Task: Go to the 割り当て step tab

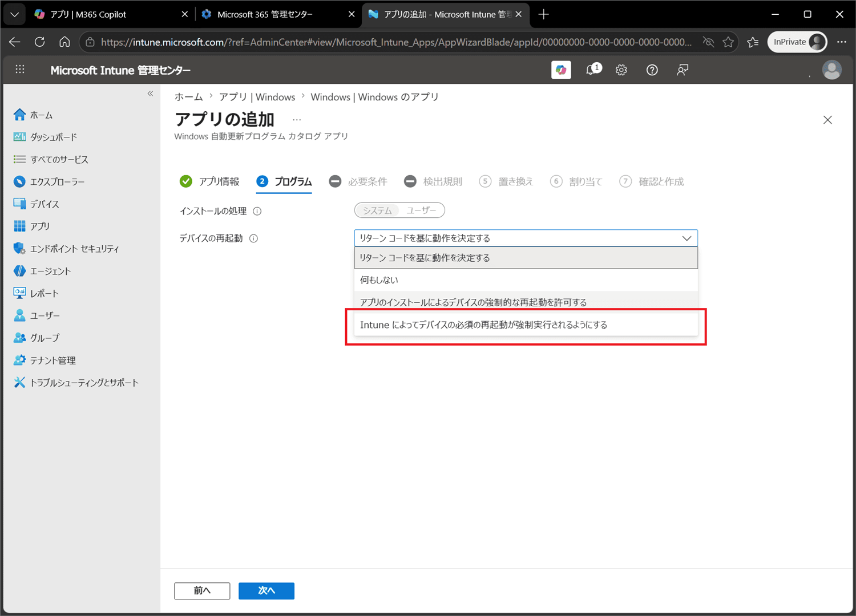Action: pos(576,181)
